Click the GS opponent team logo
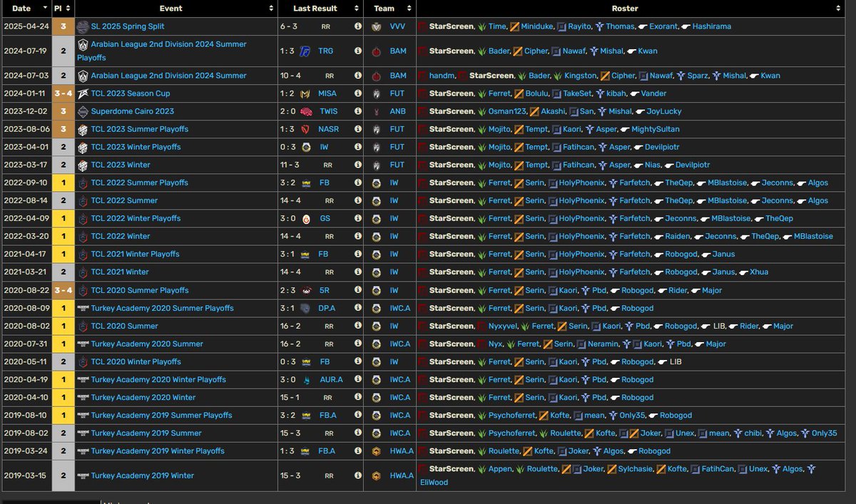 pyautogui.click(x=305, y=219)
